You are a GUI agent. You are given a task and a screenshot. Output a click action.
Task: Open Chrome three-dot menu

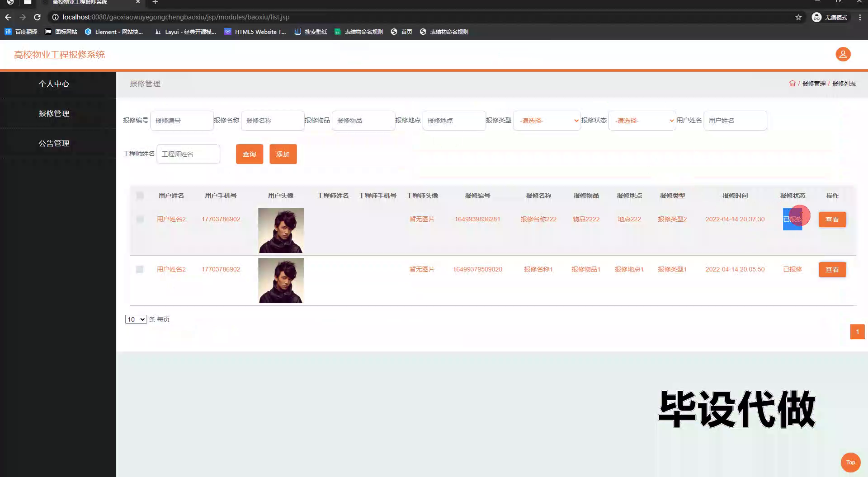860,17
